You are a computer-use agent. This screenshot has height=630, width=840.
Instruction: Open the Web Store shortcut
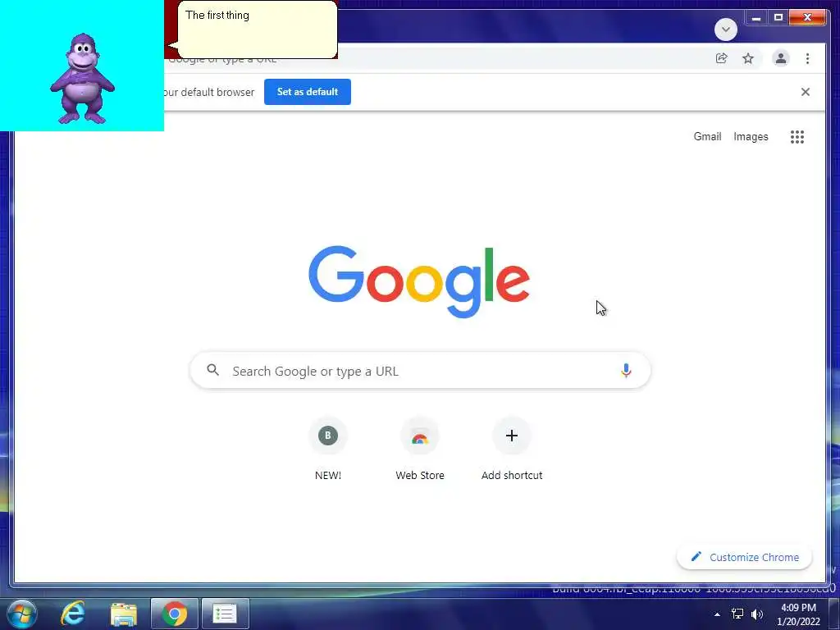tap(420, 450)
